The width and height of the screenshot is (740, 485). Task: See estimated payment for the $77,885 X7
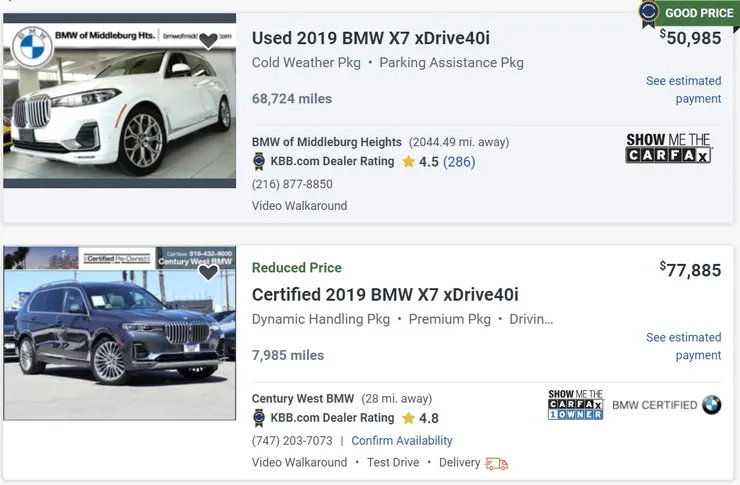click(683, 346)
